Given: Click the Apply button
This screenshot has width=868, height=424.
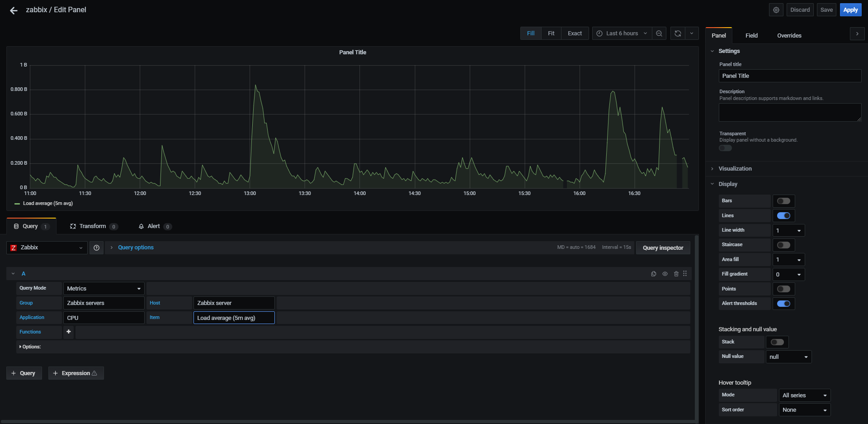Looking at the screenshot, I should pyautogui.click(x=850, y=10).
